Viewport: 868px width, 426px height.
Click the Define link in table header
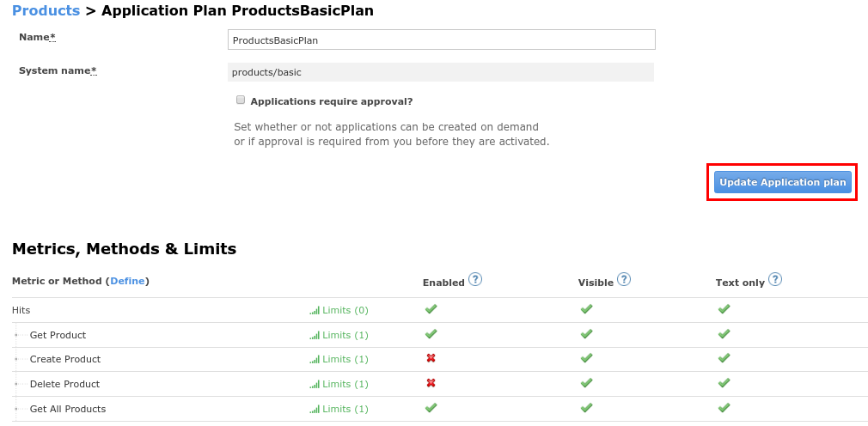pyautogui.click(x=127, y=281)
